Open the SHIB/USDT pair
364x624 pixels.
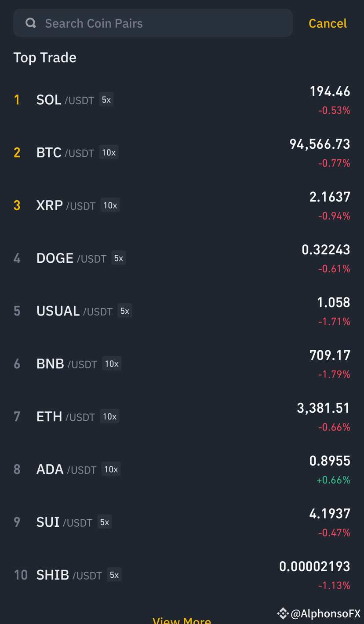pyautogui.click(x=182, y=575)
